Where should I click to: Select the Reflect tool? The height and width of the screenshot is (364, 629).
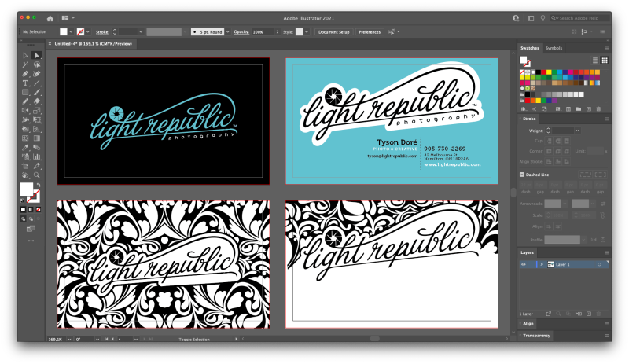pyautogui.click(x=25, y=110)
